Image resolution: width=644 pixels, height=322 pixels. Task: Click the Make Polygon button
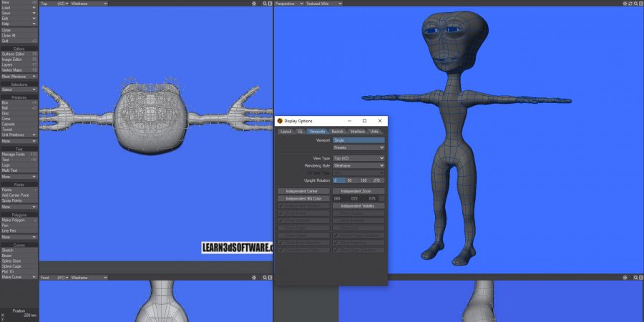(14, 220)
